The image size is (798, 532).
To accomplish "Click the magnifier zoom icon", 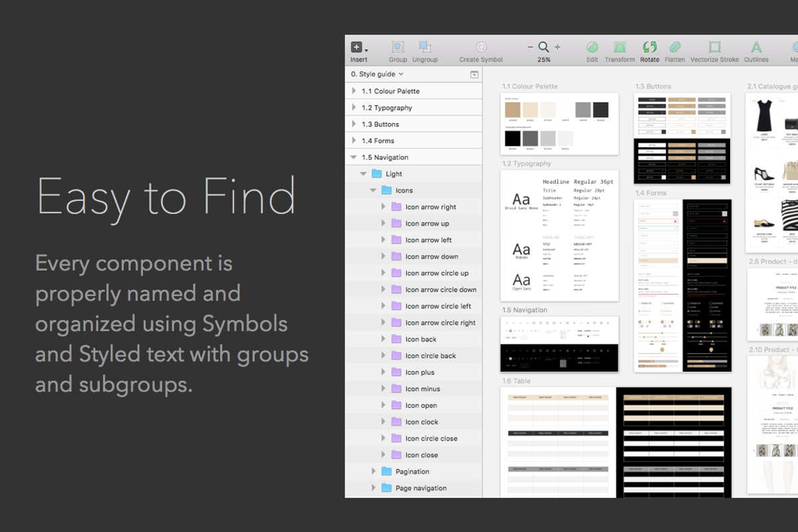I will [x=544, y=47].
